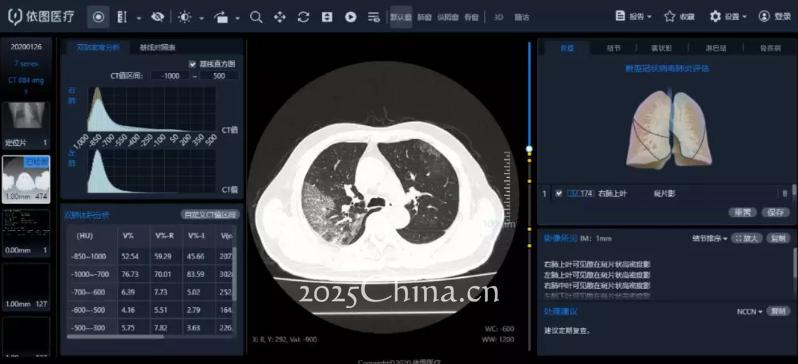798x364 pixels.
Task: Open the 报告 dropdown in header
Action: (634, 16)
